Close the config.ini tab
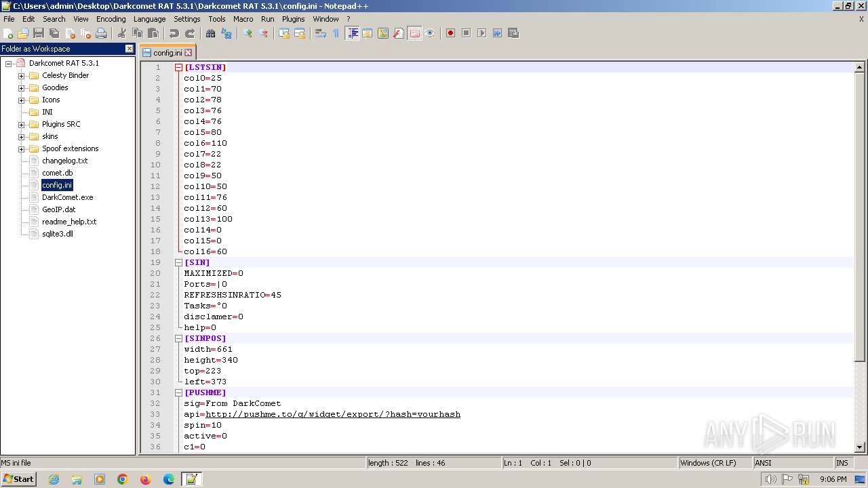868x488 pixels. (x=189, y=53)
